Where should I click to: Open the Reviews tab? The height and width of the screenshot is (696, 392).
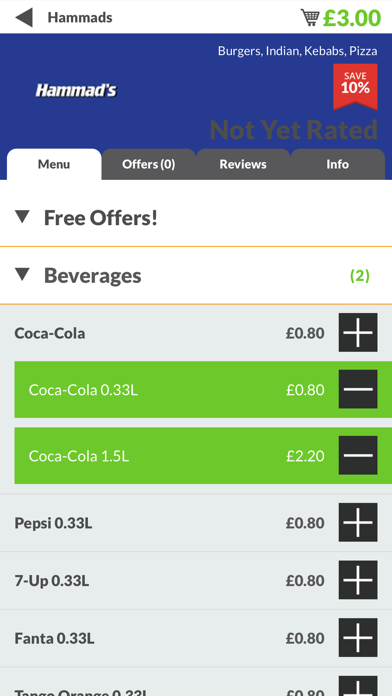pos(243,164)
